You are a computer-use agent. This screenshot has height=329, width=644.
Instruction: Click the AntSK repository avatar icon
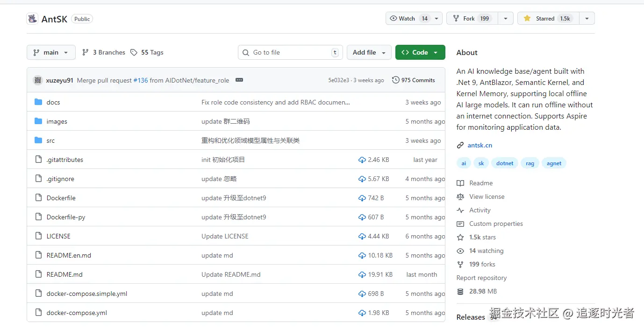[32, 19]
